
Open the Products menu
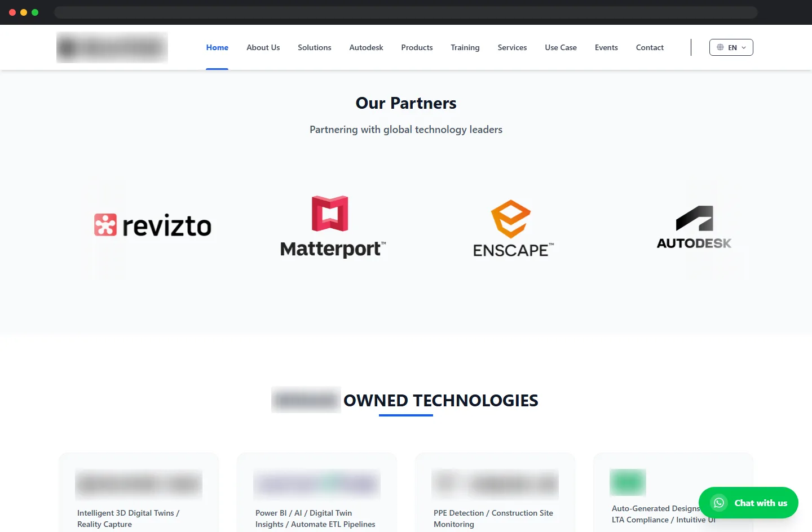coord(417,47)
